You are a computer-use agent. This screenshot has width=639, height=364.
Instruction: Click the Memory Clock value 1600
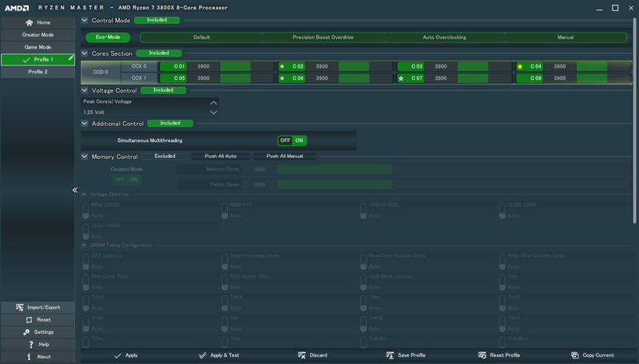pyautogui.click(x=259, y=169)
